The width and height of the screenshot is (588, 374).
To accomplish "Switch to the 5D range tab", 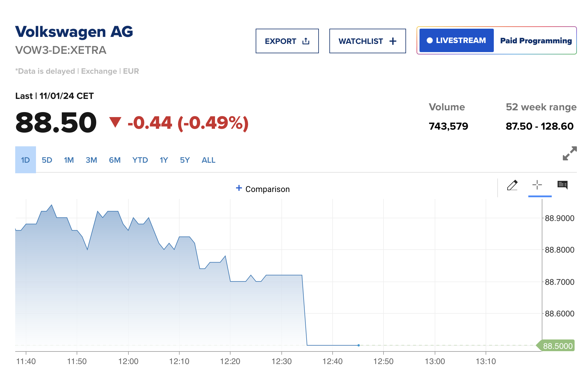I will point(47,160).
